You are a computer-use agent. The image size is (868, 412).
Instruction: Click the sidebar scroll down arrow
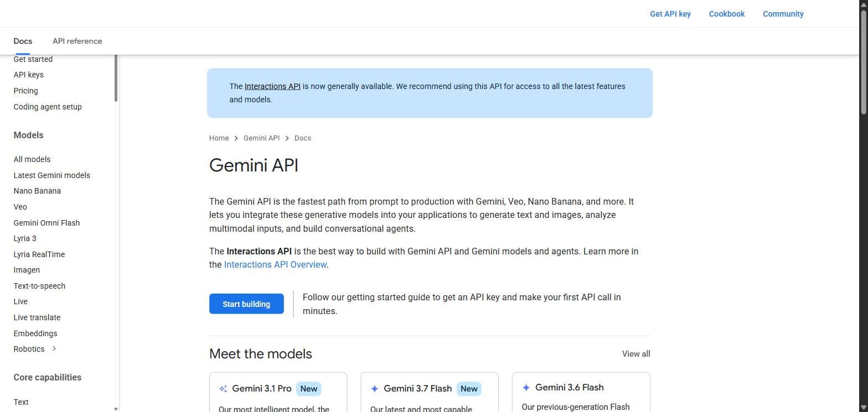(x=116, y=409)
